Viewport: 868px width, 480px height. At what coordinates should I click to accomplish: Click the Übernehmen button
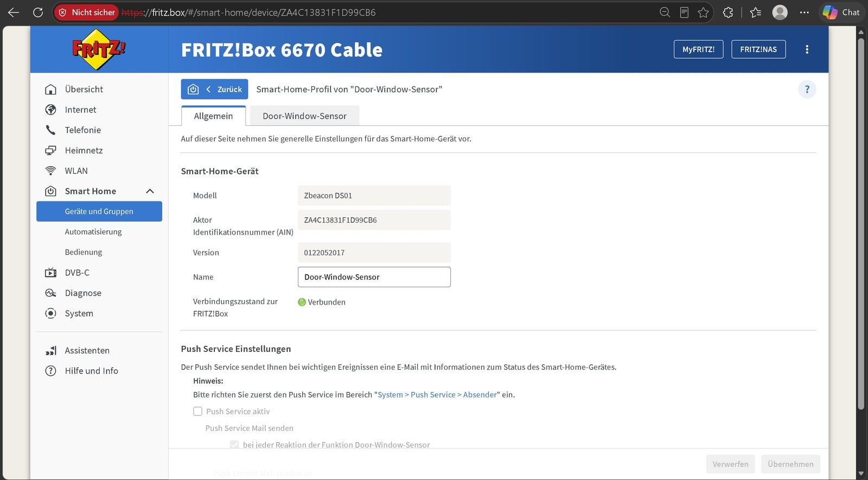tap(790, 464)
